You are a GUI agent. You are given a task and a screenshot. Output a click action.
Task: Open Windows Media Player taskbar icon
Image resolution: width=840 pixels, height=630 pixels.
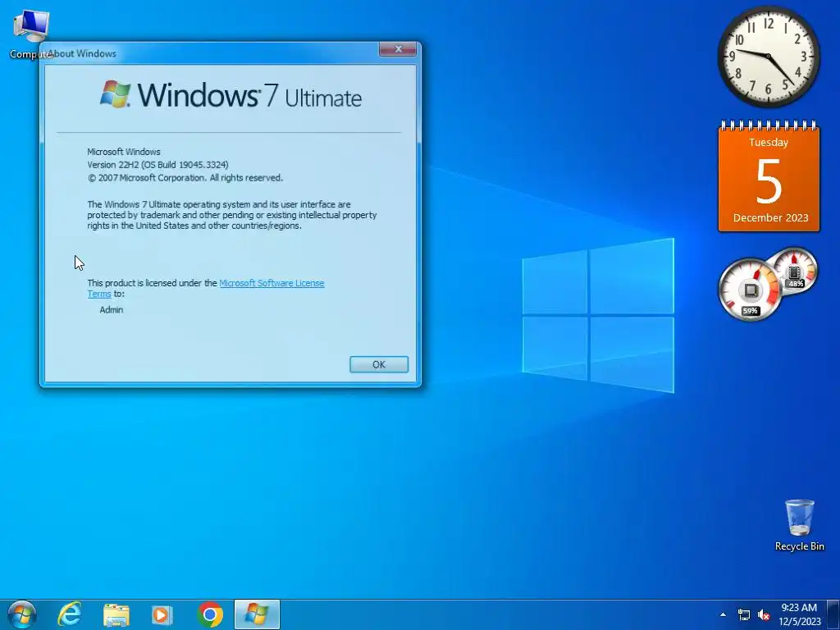pyautogui.click(x=162, y=615)
